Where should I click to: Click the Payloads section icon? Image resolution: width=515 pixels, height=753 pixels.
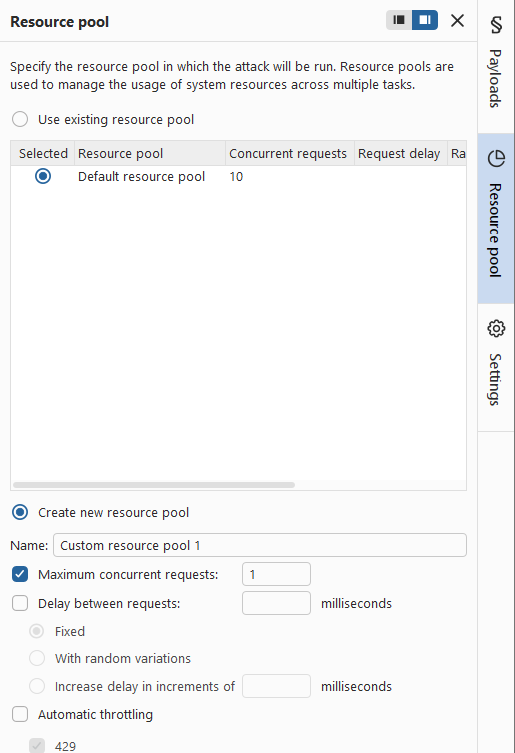click(x=496, y=24)
